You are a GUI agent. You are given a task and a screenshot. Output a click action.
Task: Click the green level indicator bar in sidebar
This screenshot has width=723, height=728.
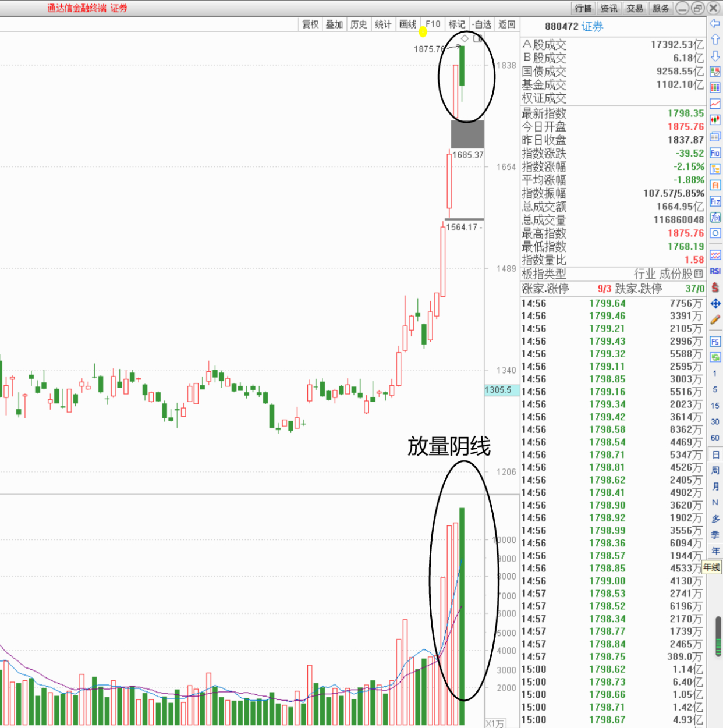coord(719,635)
